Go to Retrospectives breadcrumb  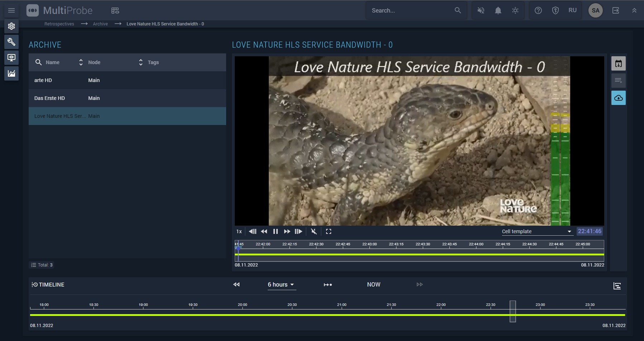pyautogui.click(x=59, y=24)
